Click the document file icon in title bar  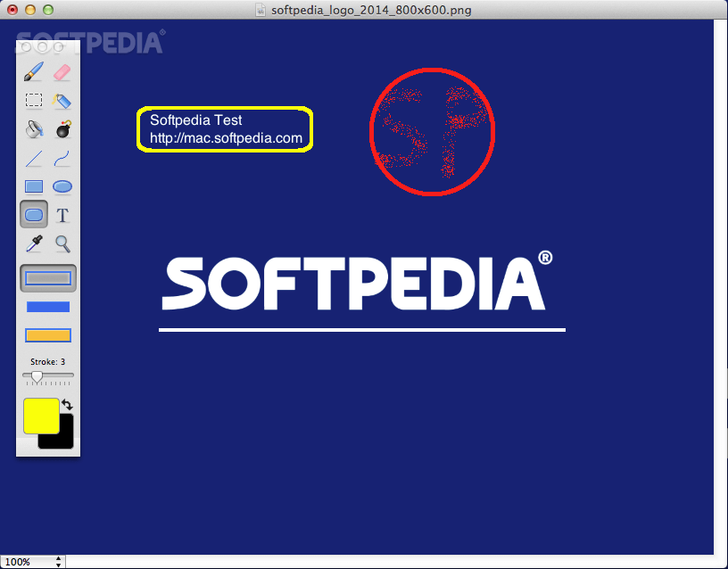261,10
